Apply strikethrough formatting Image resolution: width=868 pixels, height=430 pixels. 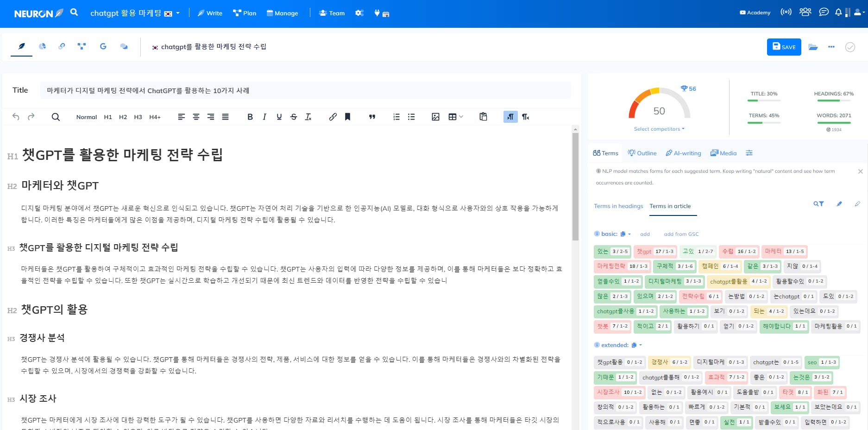294,117
